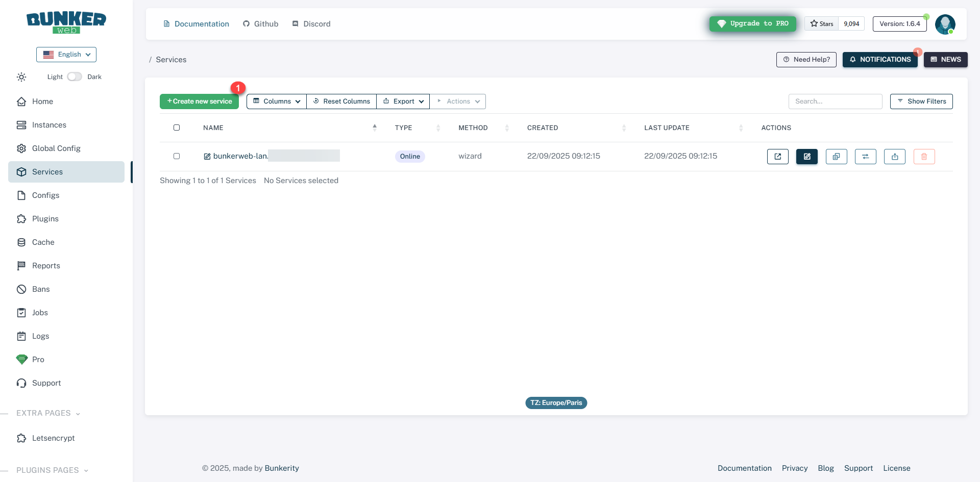Select the bunkerweb-lan service row checkbox
Screen dimensions: 980x482
point(177,156)
